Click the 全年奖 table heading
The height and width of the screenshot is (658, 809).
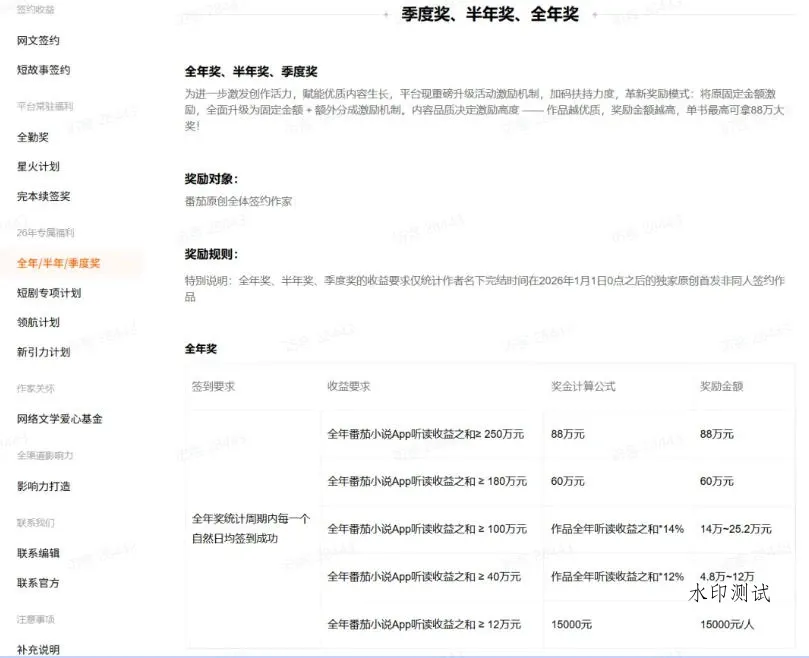[x=201, y=349]
